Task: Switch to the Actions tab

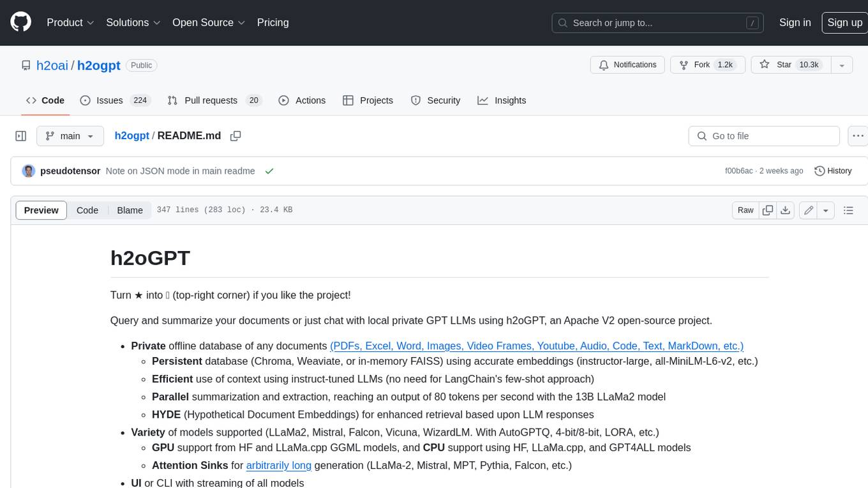Action: [x=302, y=100]
